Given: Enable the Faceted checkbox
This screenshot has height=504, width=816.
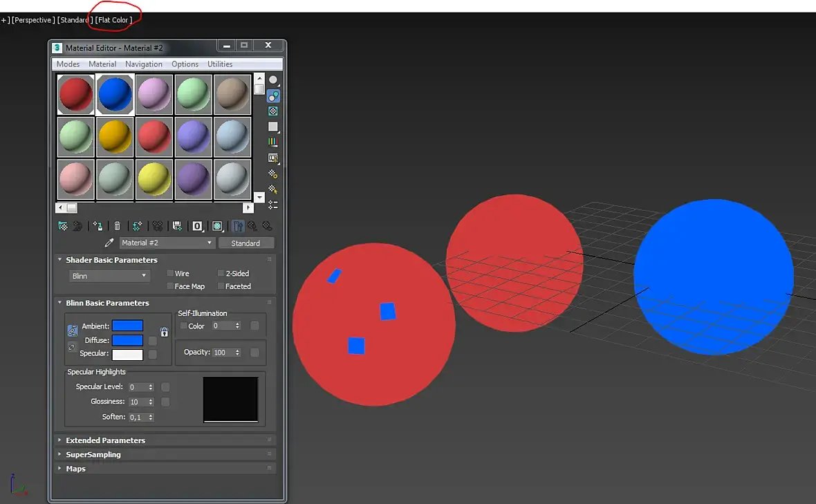Looking at the screenshot, I should [221, 286].
